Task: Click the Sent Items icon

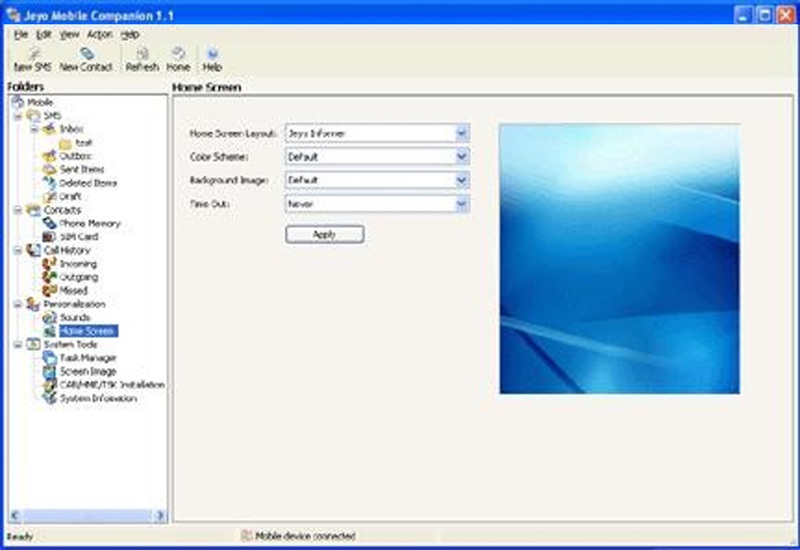Action: [x=49, y=169]
